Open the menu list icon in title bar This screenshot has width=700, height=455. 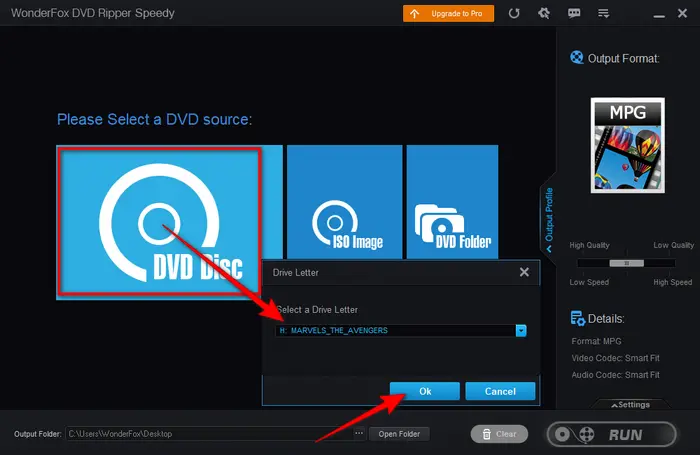coord(604,13)
